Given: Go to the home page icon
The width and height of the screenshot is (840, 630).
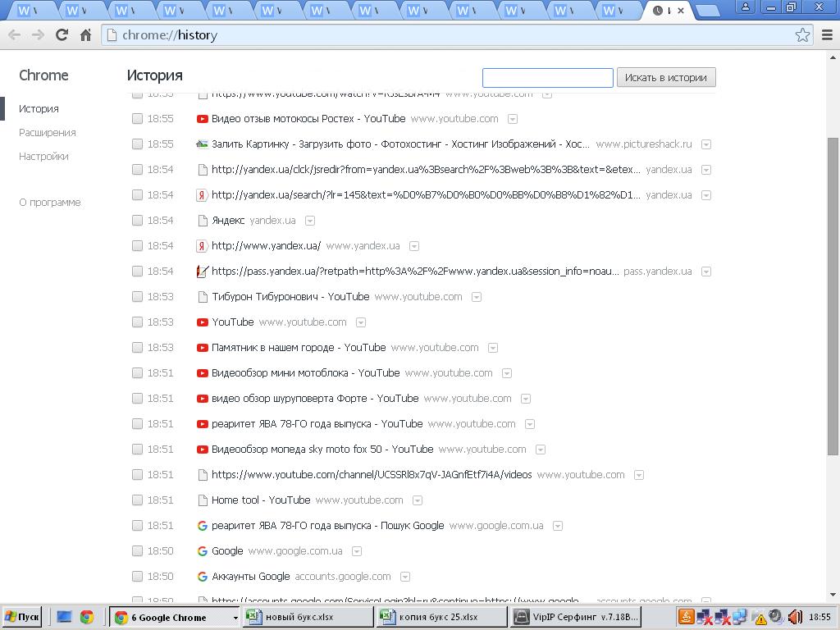Looking at the screenshot, I should click(85, 35).
